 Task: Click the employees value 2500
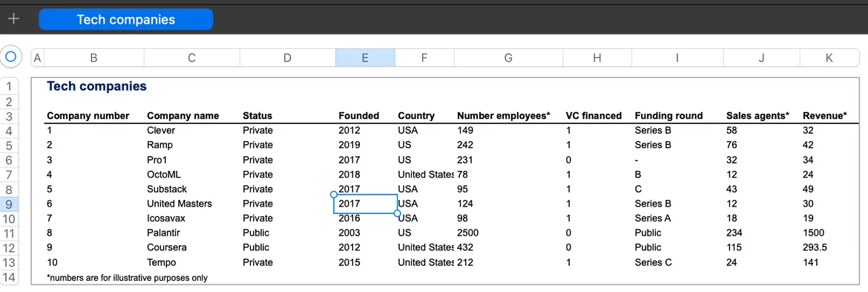click(x=468, y=233)
